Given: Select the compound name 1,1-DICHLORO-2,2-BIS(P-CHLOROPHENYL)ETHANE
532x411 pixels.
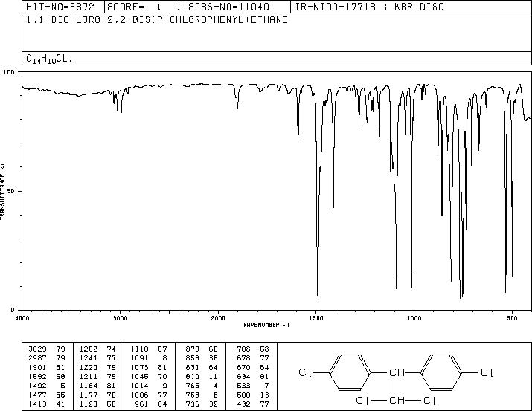Looking at the screenshot, I should 157,19.
